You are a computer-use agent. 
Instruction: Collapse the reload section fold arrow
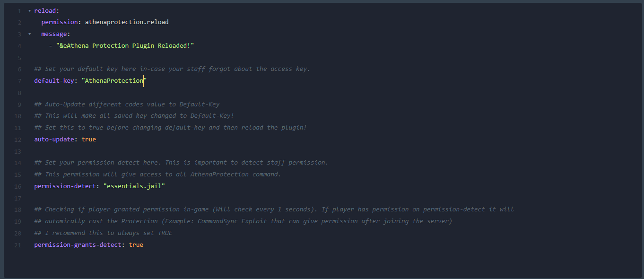(29, 10)
